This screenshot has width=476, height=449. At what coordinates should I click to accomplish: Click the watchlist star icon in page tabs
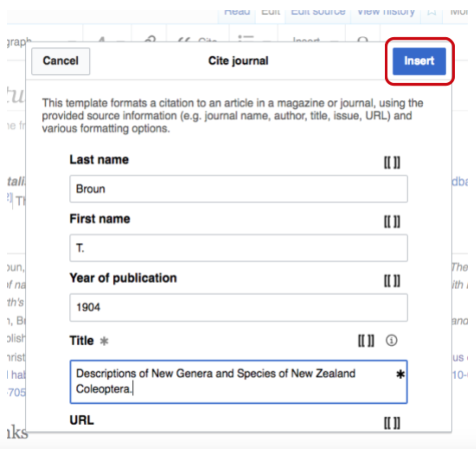pyautogui.click(x=431, y=13)
